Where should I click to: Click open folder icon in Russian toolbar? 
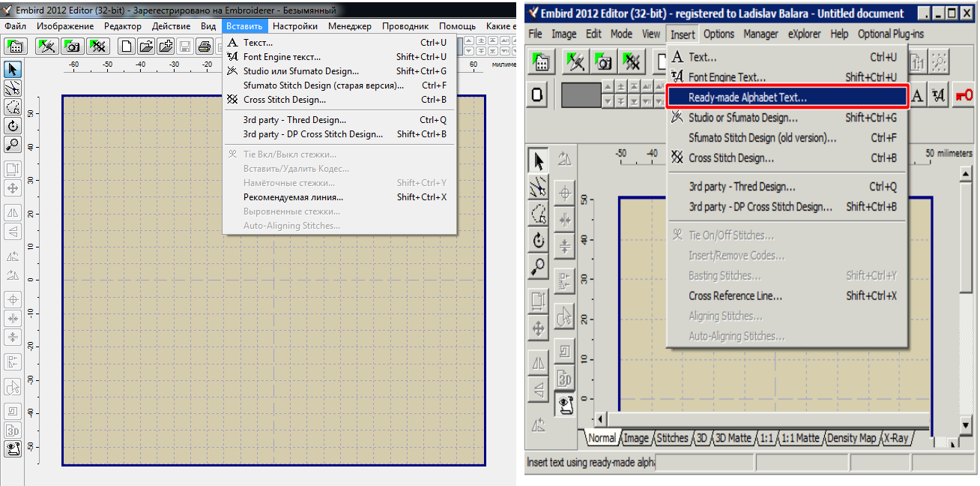[x=146, y=46]
